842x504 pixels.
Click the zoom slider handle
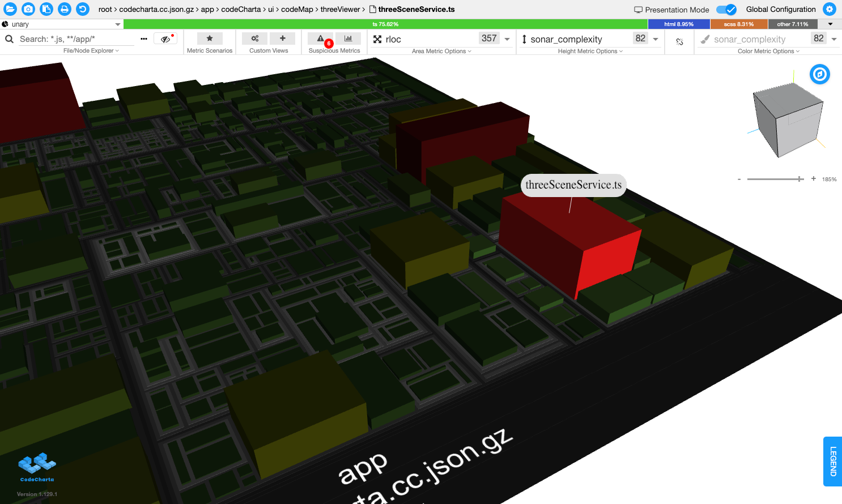(x=800, y=179)
